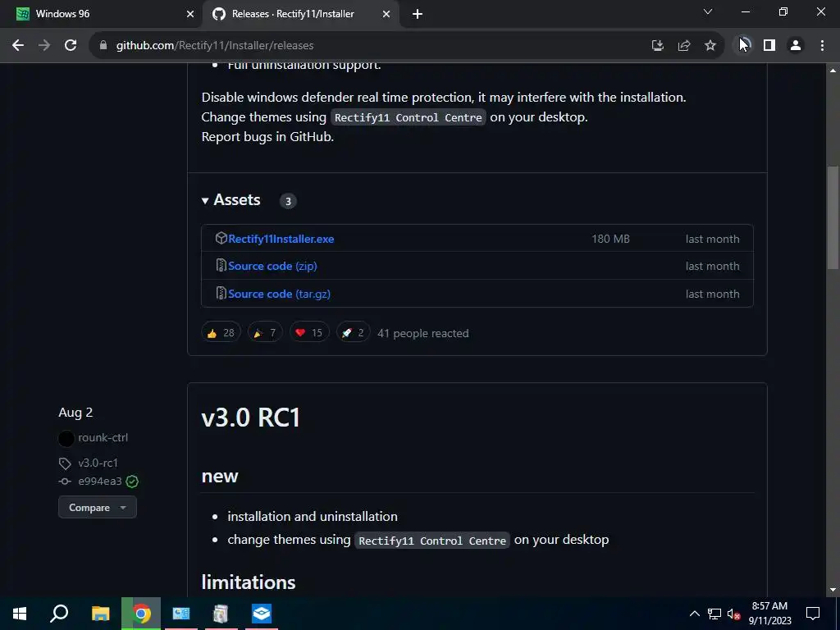Open the notification center
This screenshot has height=630, width=840.
click(813, 614)
